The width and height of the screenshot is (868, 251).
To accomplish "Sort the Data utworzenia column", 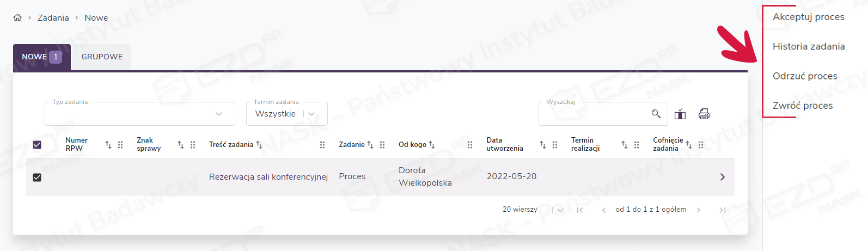I will 542,145.
